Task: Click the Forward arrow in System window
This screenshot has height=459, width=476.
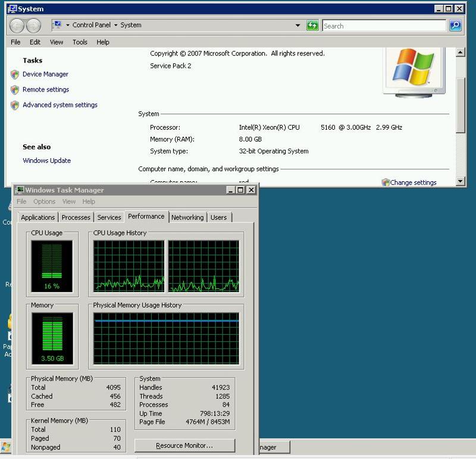Action: pos(34,26)
